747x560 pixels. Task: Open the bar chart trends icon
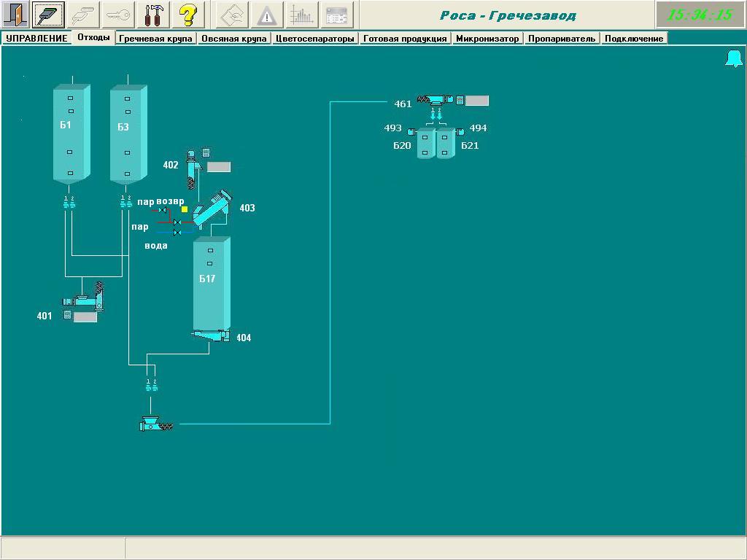point(301,15)
